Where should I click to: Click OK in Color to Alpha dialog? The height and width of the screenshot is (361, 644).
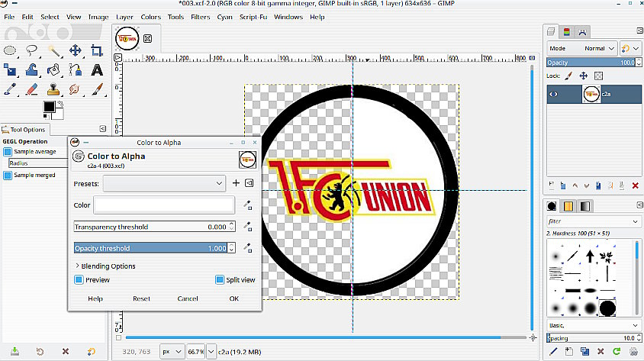point(233,298)
